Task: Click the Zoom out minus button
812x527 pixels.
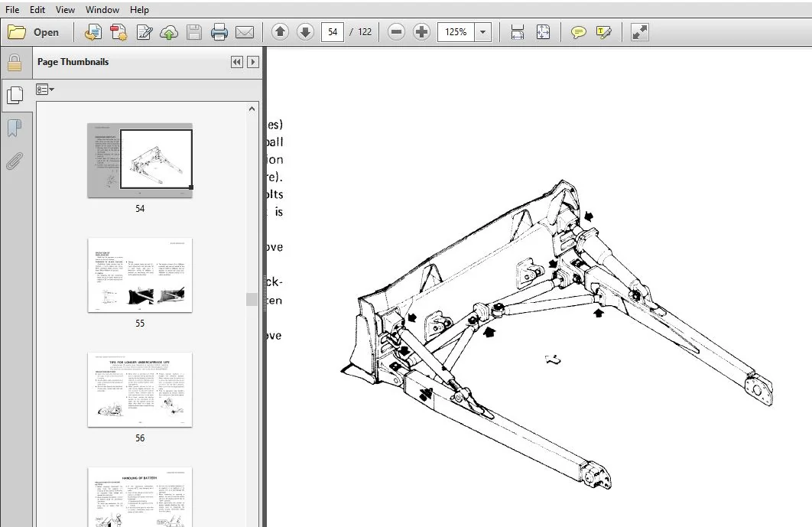Action: [x=396, y=32]
